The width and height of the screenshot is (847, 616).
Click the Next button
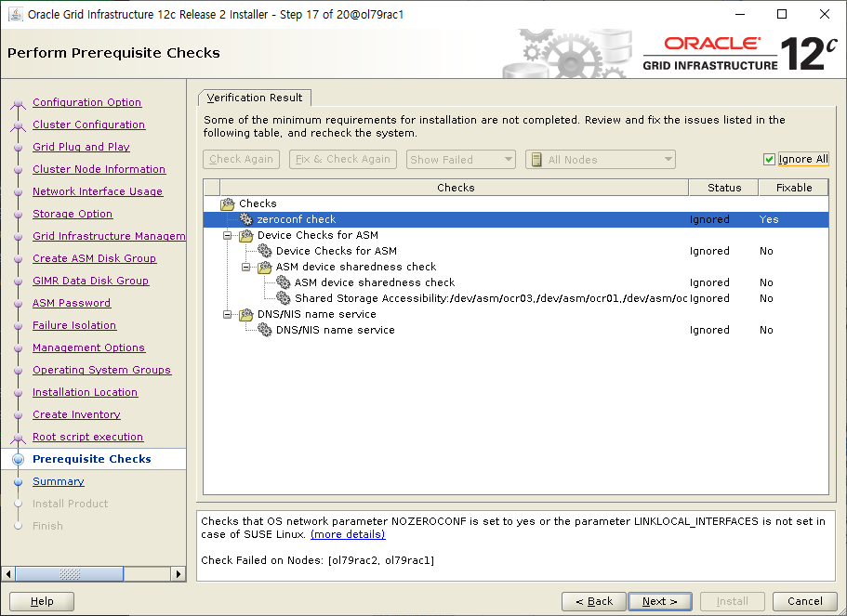tap(659, 601)
